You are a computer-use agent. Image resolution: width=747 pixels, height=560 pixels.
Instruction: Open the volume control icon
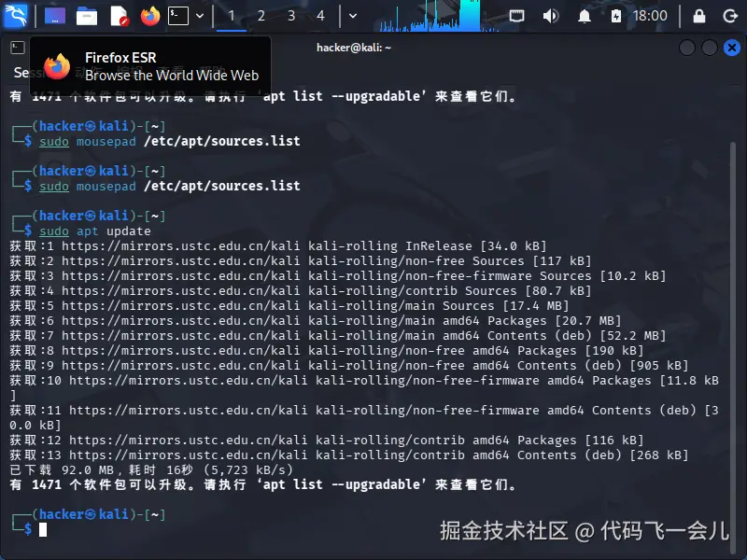pyautogui.click(x=550, y=16)
